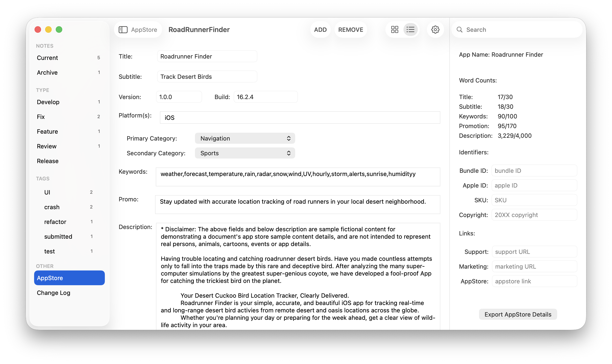Toggle the sidebar panel icon next to AppStore
Screen dimensions: 612x364
point(123,29)
